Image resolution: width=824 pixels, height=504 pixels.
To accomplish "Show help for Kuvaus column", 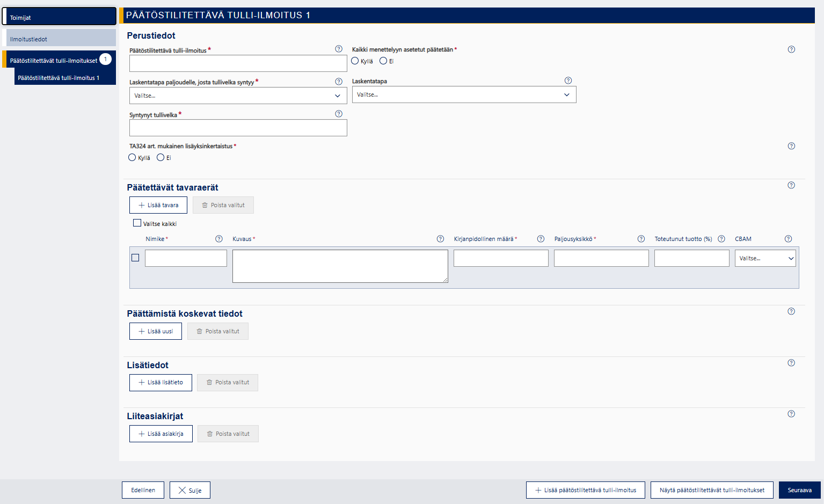I will pos(440,239).
